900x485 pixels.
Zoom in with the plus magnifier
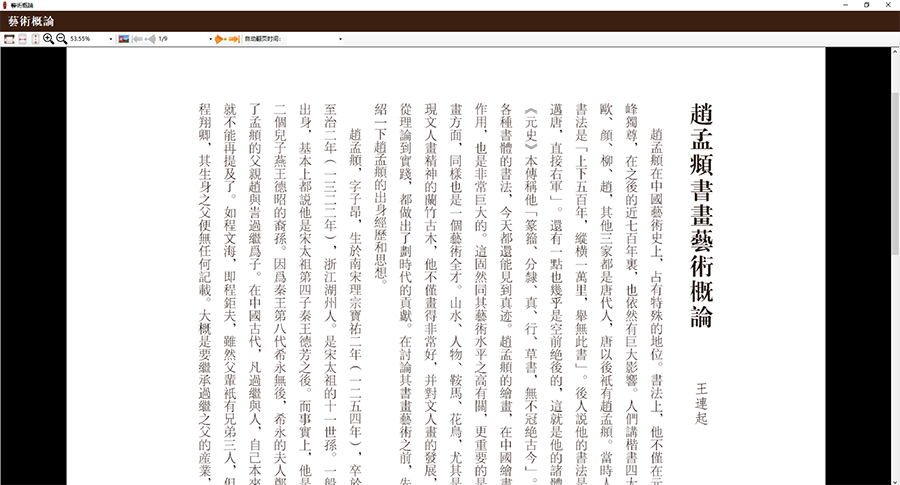(x=48, y=39)
